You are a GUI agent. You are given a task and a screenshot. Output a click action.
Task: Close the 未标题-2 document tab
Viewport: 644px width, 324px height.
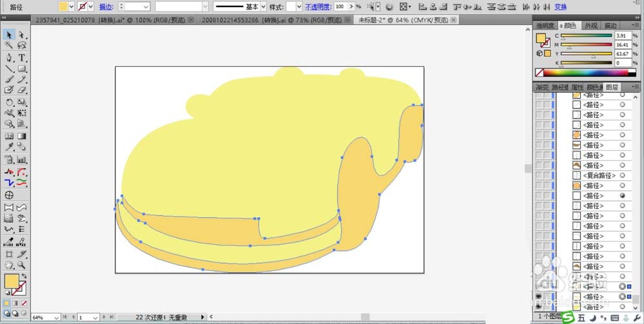click(453, 20)
